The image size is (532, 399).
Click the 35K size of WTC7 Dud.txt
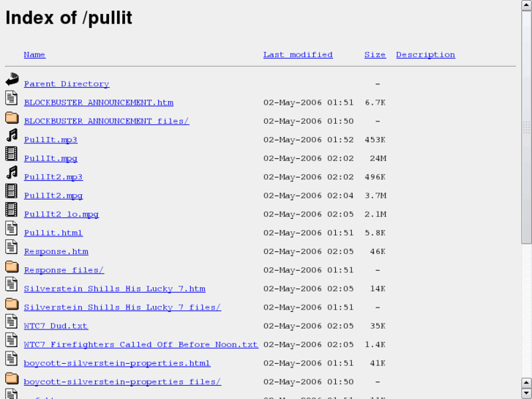(378, 326)
